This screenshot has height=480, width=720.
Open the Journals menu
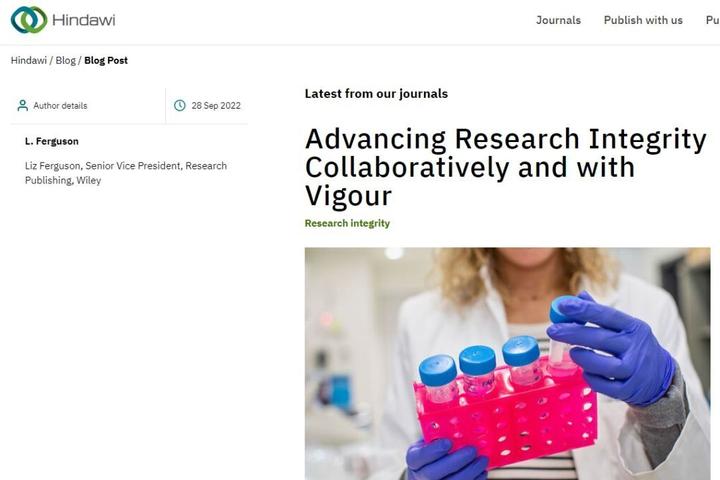tap(558, 20)
